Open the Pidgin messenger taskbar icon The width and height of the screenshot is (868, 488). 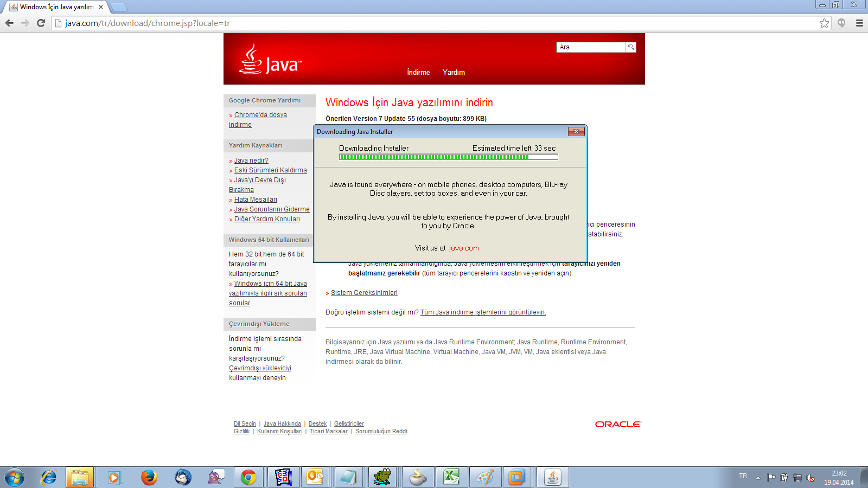click(x=216, y=478)
